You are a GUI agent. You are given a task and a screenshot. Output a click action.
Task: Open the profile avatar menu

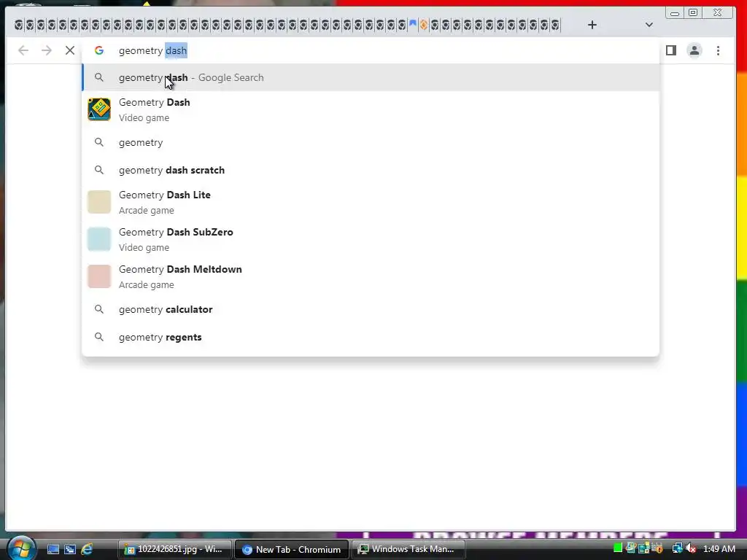pos(694,50)
